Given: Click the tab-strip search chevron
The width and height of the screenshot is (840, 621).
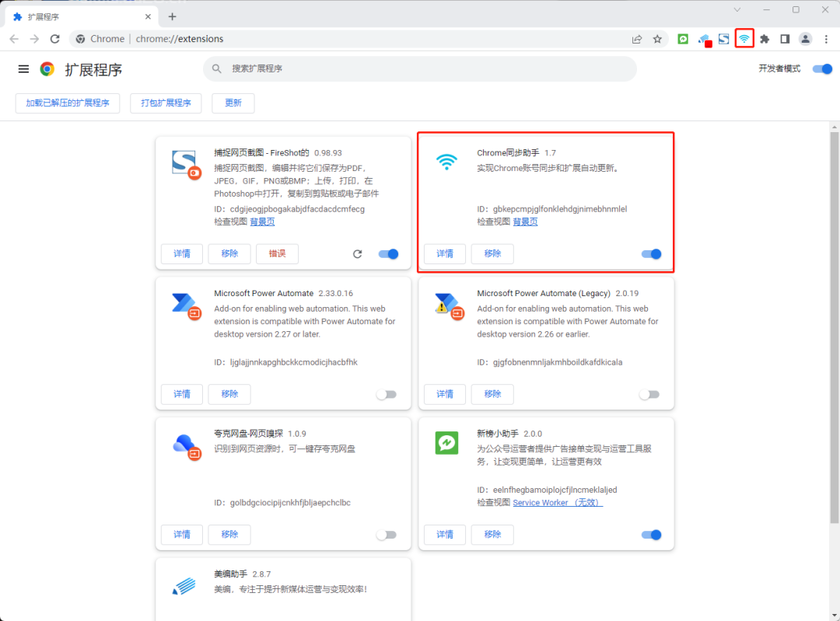Looking at the screenshot, I should point(737,9).
